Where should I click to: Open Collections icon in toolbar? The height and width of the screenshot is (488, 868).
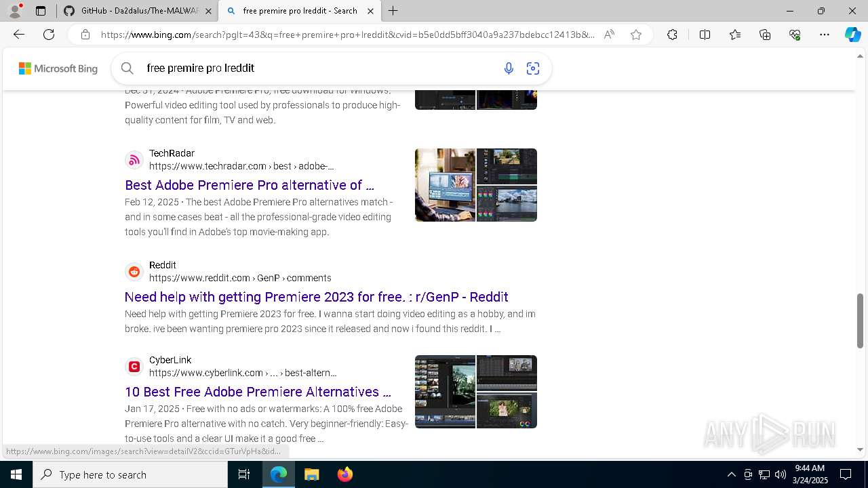(x=765, y=35)
